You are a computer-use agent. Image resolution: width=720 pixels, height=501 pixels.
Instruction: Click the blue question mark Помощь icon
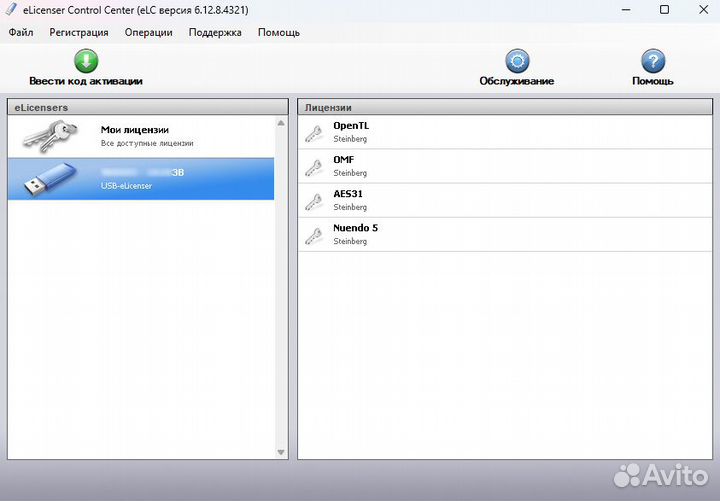tap(653, 61)
